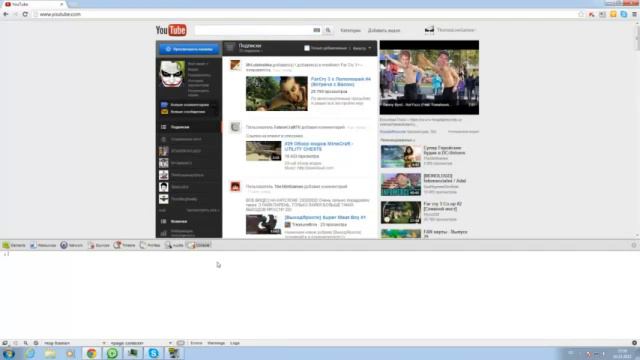Viewport: 640px width, 360px height.
Task: Play the featured video on right side
Action: [429, 77]
